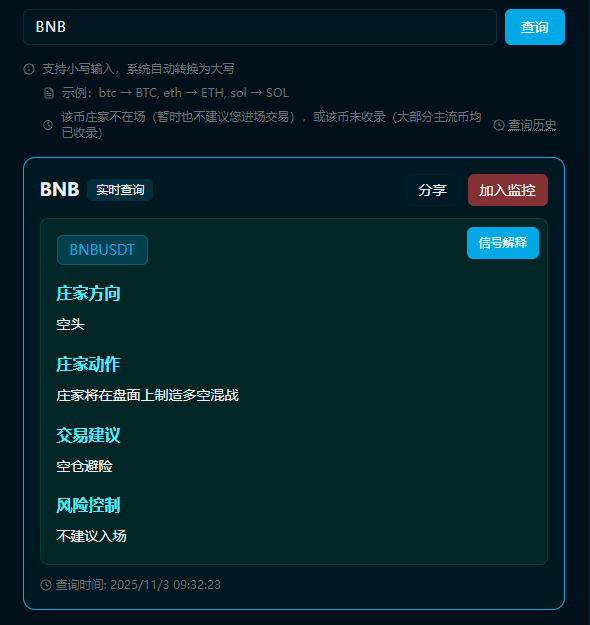The height and width of the screenshot is (625, 590).
Task: Click the clock icon beside 该币庄家不在场 note
Action: tap(48, 125)
